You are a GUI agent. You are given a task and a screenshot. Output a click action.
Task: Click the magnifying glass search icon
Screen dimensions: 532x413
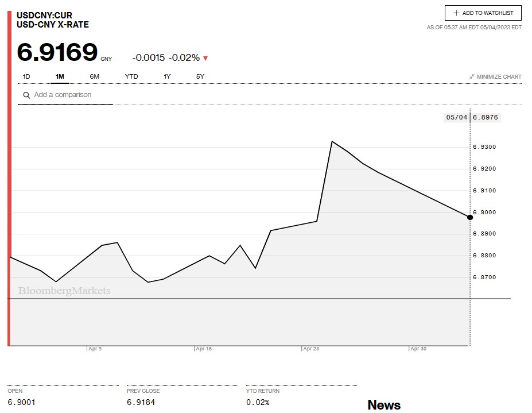pos(26,95)
